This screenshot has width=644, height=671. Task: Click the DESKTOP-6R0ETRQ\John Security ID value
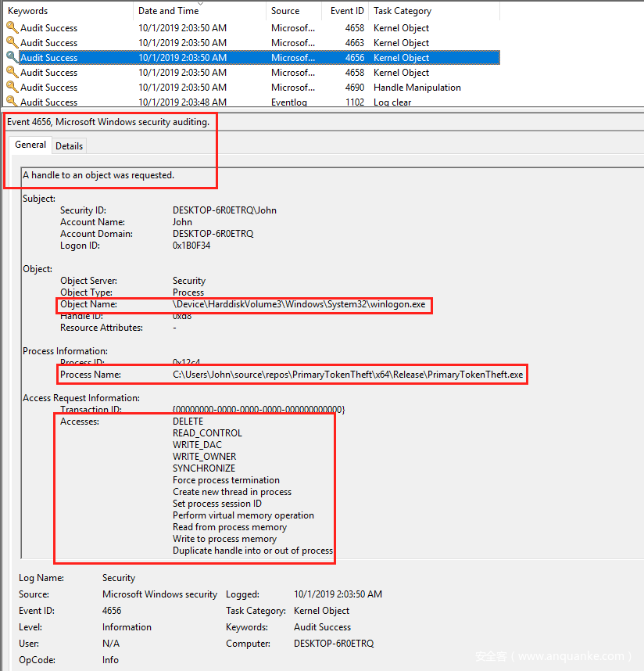click(x=224, y=210)
